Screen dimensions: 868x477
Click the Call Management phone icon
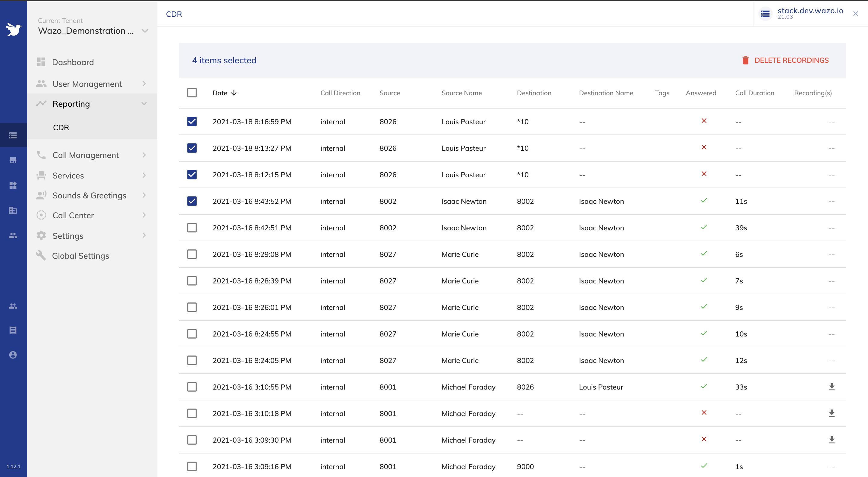tap(41, 155)
